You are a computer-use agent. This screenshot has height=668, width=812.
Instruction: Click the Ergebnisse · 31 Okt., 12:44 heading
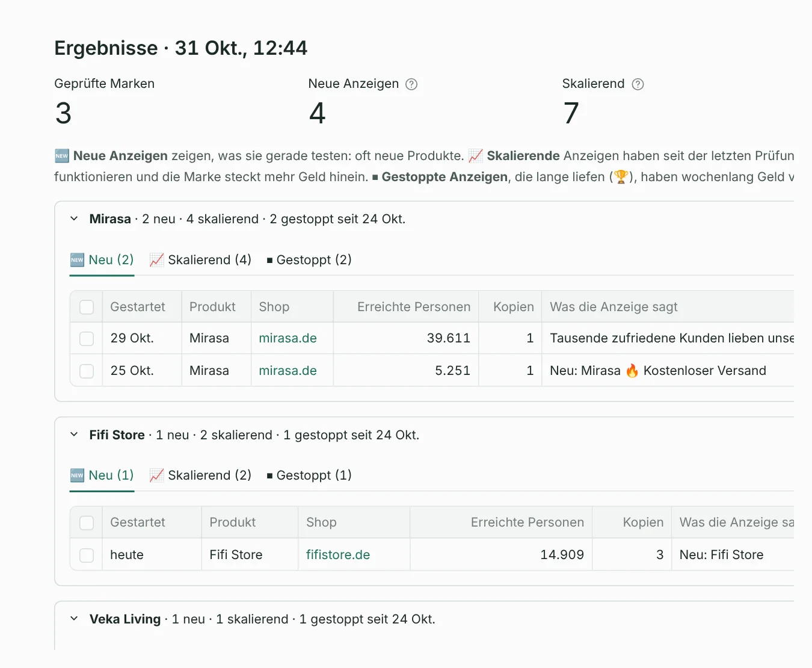(180, 48)
